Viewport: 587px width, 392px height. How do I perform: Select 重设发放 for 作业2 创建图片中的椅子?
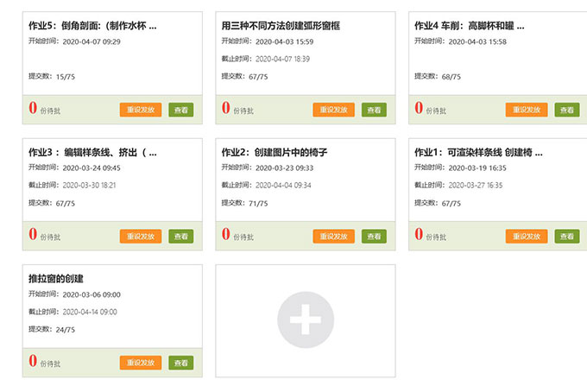pyautogui.click(x=334, y=236)
